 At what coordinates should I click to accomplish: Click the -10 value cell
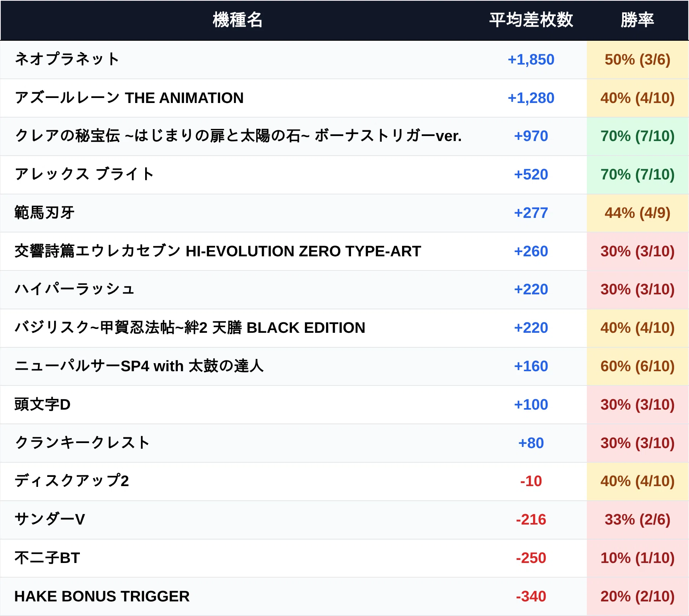point(531,481)
